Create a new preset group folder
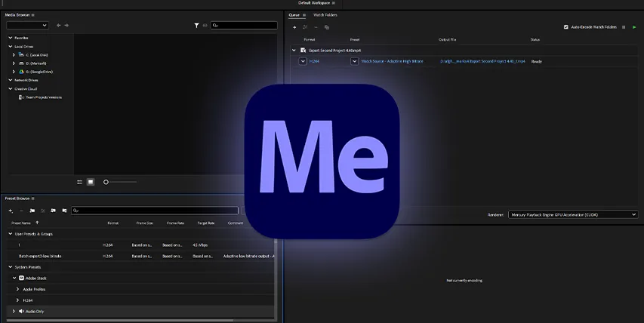 coord(32,211)
